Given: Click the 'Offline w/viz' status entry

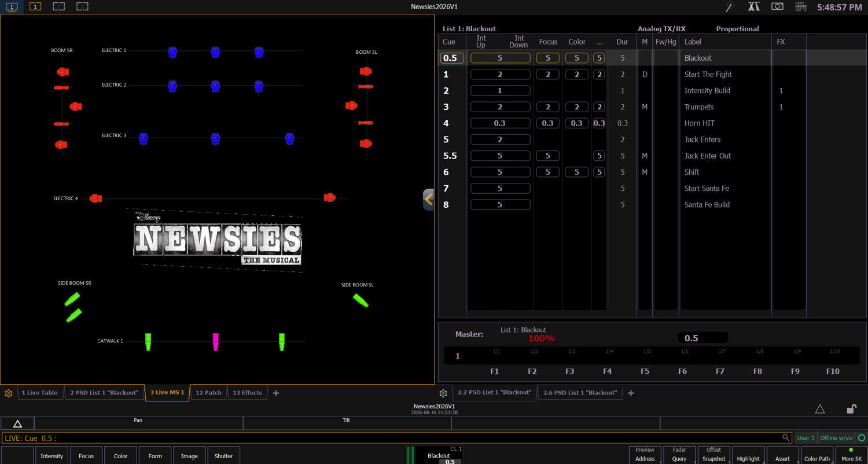Looking at the screenshot, I should click(x=836, y=438).
